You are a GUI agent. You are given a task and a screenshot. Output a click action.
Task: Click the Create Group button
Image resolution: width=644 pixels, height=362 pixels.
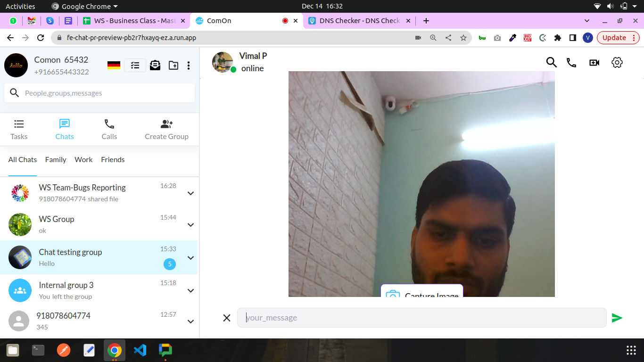(x=166, y=130)
